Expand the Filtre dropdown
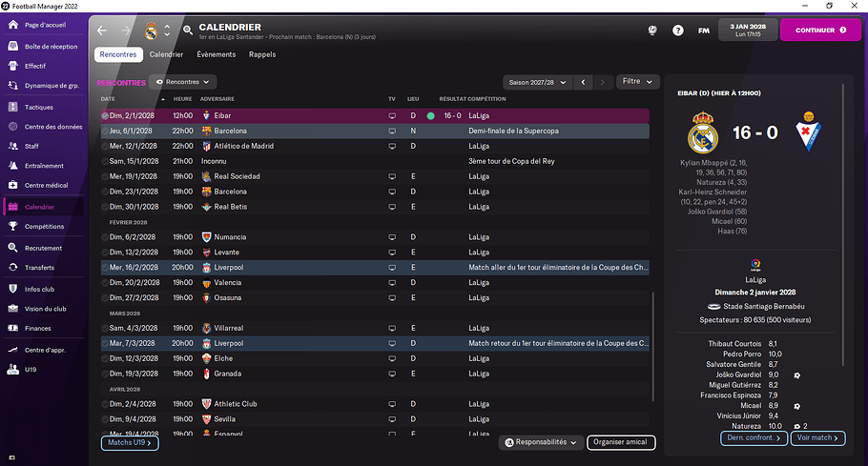The image size is (868, 466). click(636, 82)
